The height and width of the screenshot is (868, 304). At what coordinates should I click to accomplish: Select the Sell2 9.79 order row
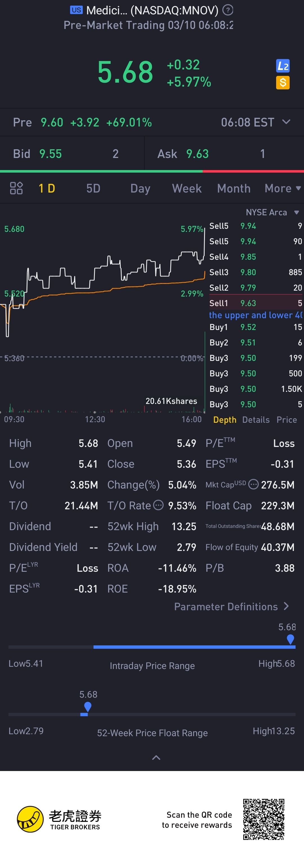tap(256, 288)
